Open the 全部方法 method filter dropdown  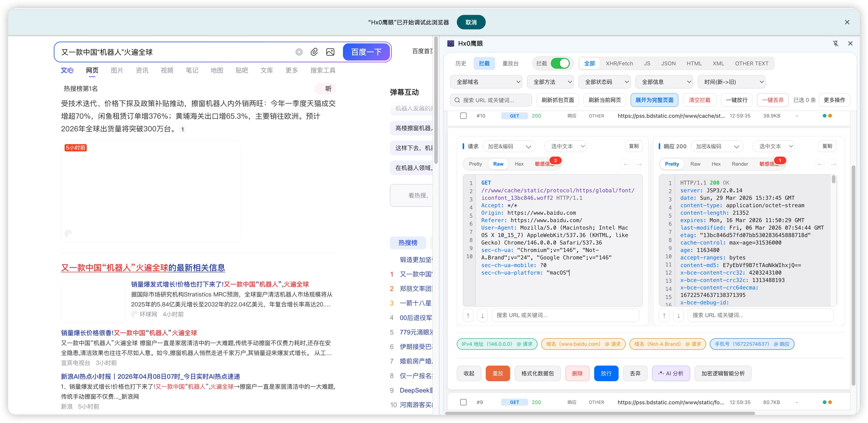[550, 82]
